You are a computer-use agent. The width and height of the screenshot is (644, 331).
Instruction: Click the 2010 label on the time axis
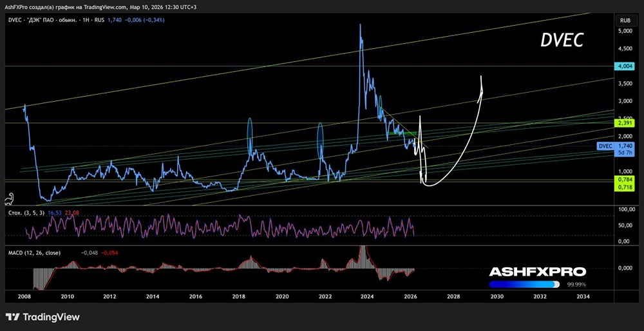point(68,296)
